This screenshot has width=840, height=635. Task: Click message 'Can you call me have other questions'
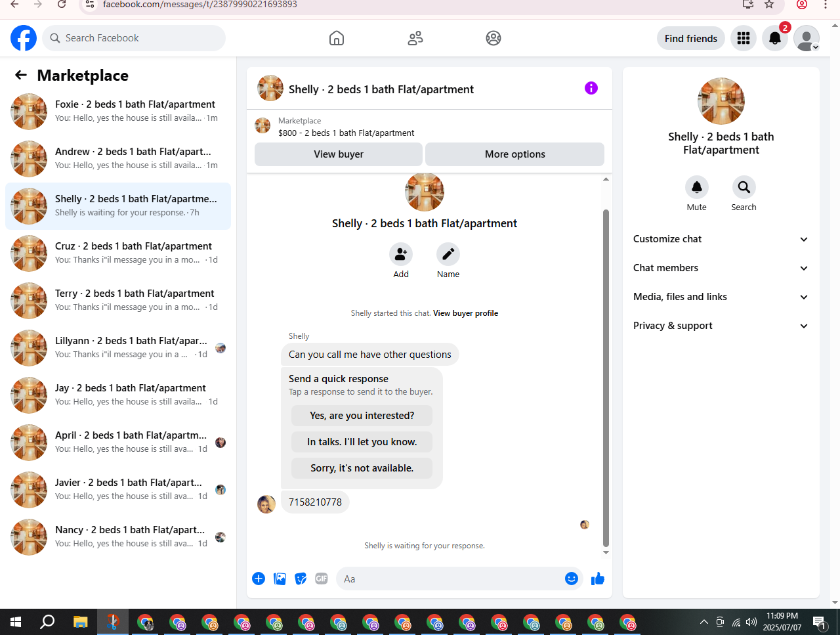coord(370,355)
